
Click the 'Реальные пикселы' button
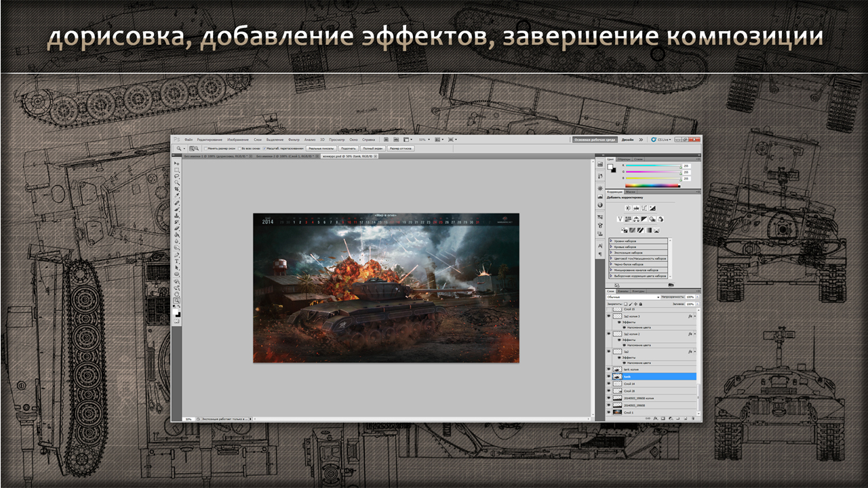pos(321,148)
